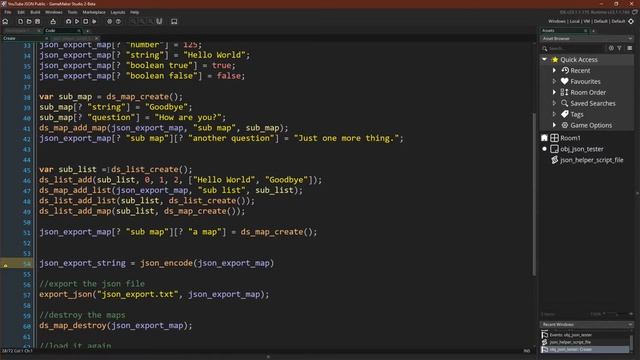
Task: Open the feedback speech bubble icon
Action: (635, 12)
